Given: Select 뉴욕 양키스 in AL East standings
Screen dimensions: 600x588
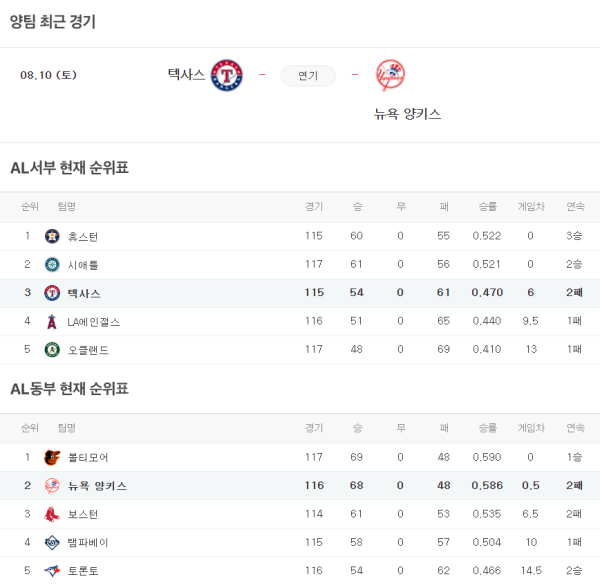Looking at the screenshot, I should point(97,486).
